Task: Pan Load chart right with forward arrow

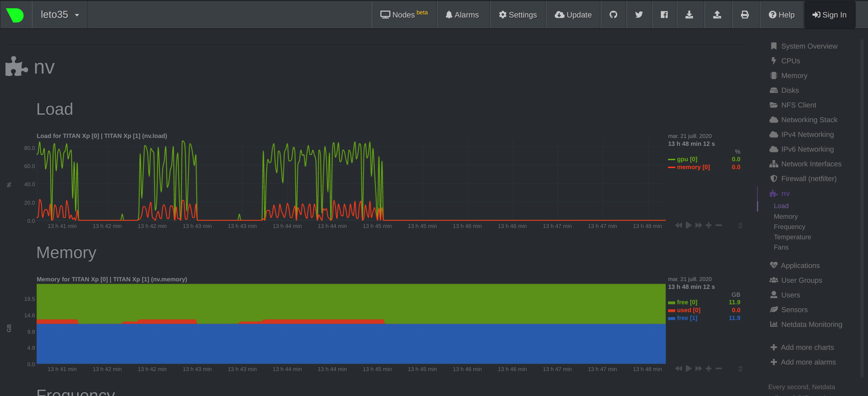Action: pos(699,225)
